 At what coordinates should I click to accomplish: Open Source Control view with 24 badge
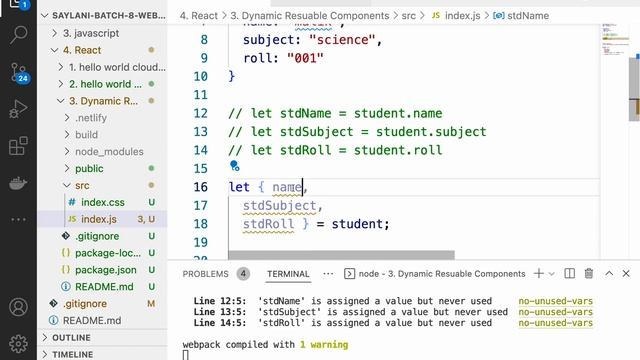pos(18,73)
